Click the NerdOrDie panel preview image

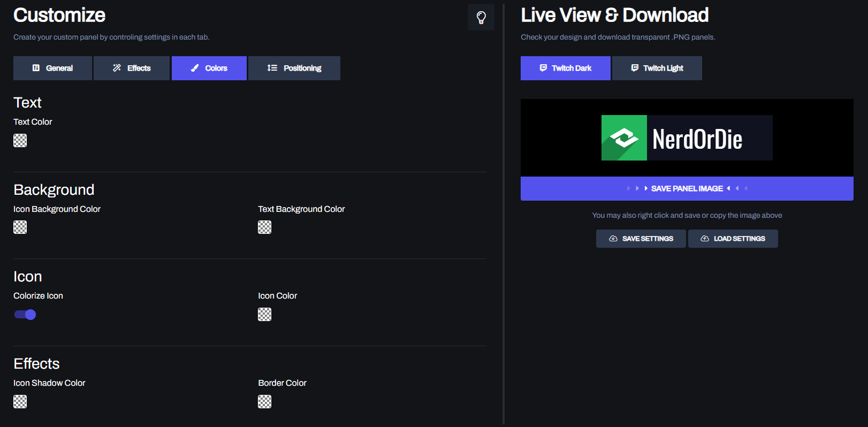[687, 138]
